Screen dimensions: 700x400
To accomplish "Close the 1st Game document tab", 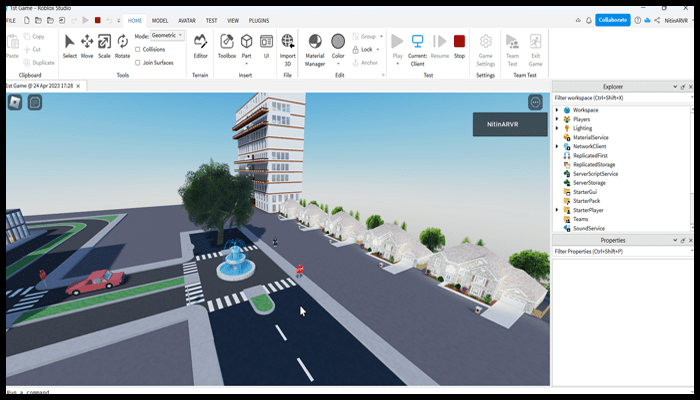I will point(78,86).
